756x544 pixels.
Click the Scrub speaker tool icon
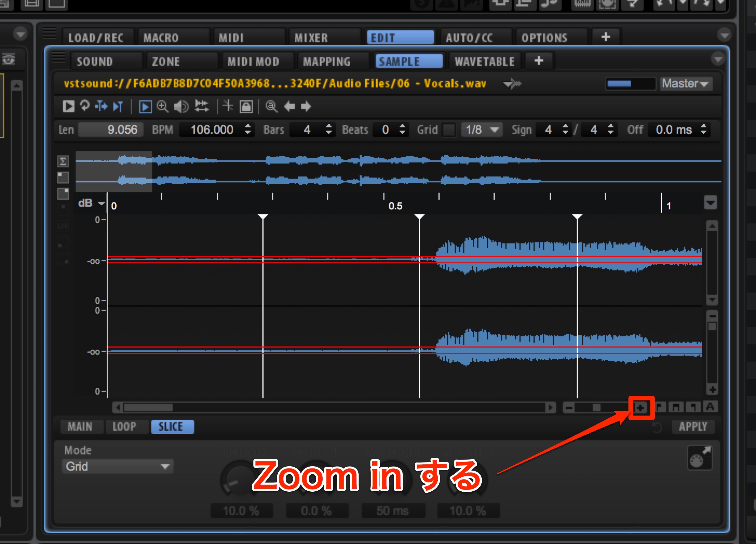pos(181,107)
